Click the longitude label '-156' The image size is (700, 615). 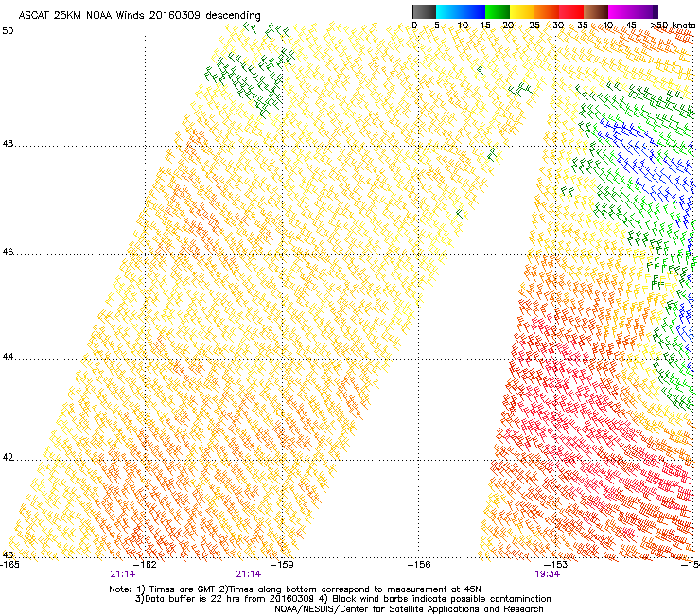click(420, 564)
